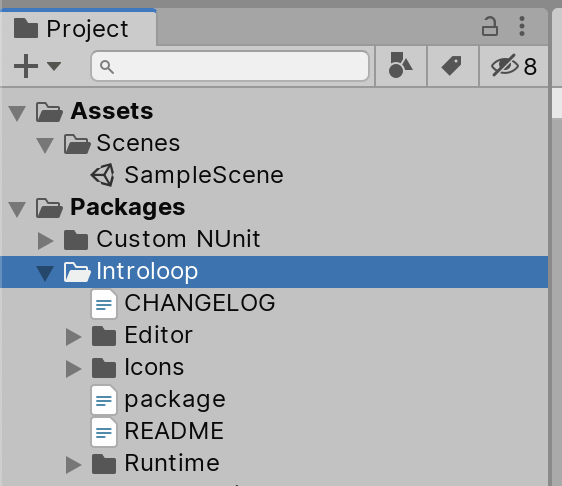Image resolution: width=562 pixels, height=486 pixels.
Task: Collapse the Packages folder arrow
Action: point(17,209)
